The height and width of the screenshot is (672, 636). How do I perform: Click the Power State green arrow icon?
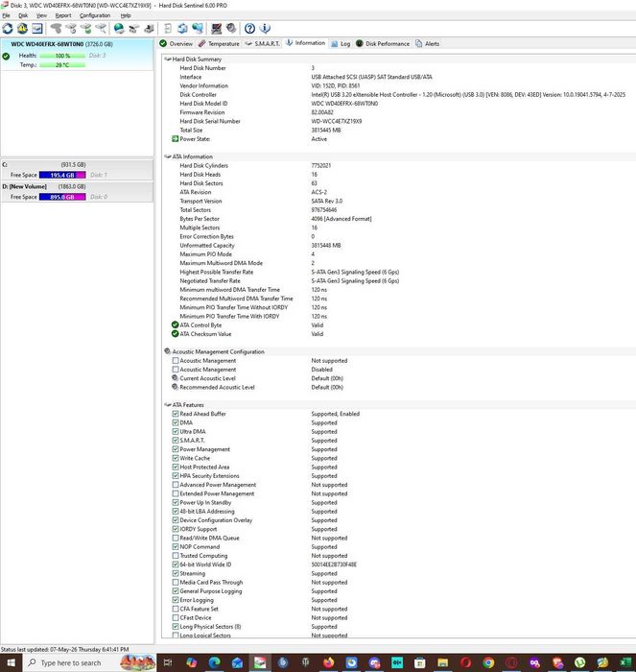coord(175,139)
